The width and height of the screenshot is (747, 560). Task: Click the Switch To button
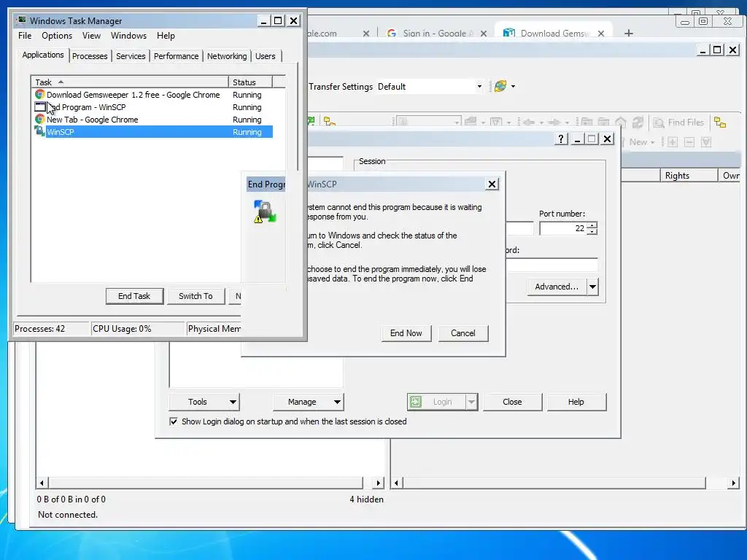tap(196, 296)
